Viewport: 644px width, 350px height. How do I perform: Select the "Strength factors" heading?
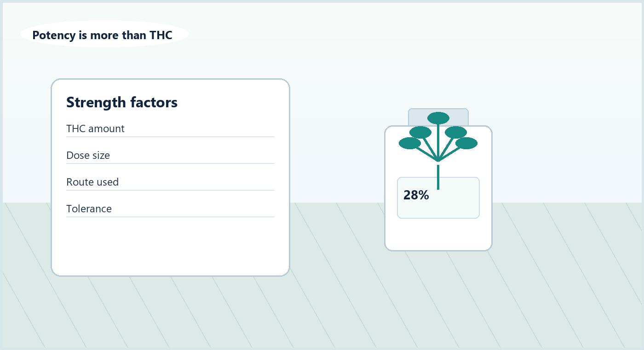[122, 102]
